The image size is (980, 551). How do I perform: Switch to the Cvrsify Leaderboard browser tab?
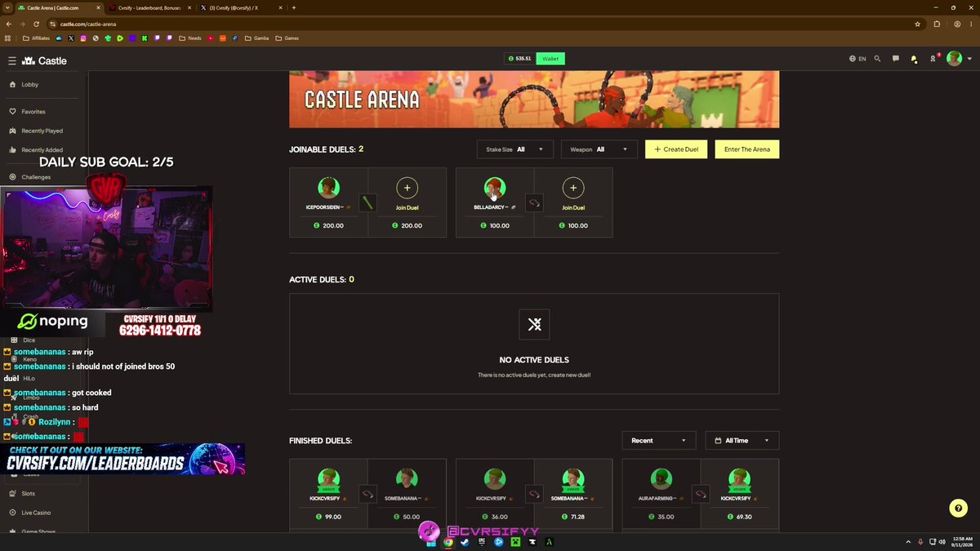(x=152, y=7)
